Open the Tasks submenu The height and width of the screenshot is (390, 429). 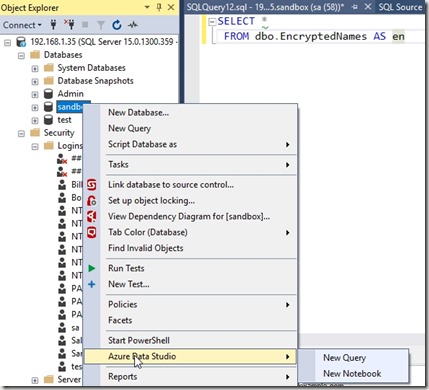tap(190, 164)
